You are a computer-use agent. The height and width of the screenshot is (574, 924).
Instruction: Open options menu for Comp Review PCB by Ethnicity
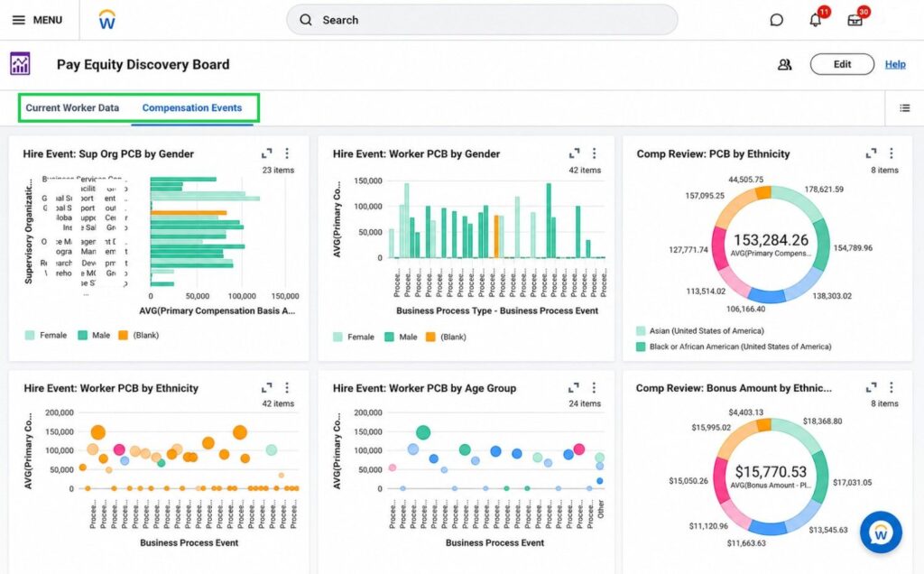click(x=891, y=153)
